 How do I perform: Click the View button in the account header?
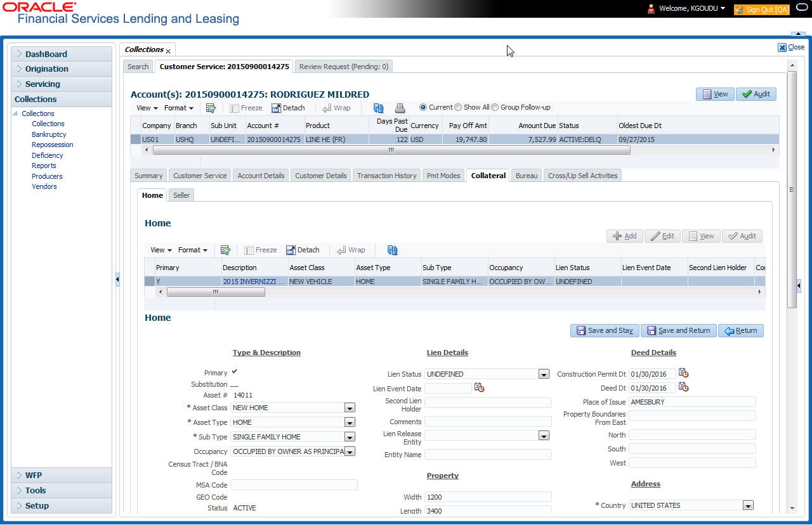click(x=715, y=94)
